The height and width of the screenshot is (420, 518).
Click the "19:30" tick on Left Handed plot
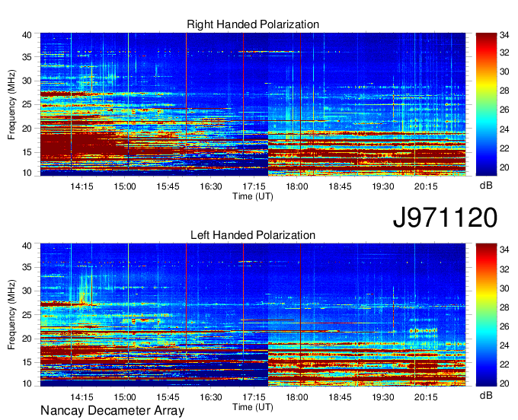coord(383,397)
